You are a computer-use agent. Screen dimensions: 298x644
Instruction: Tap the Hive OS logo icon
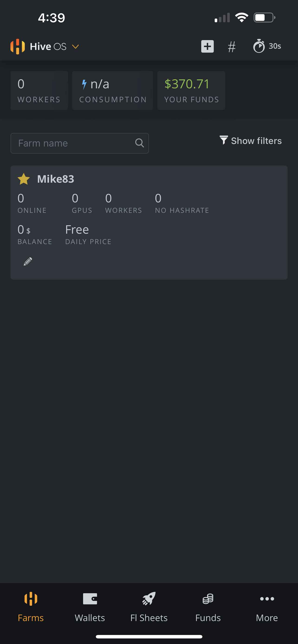17,47
